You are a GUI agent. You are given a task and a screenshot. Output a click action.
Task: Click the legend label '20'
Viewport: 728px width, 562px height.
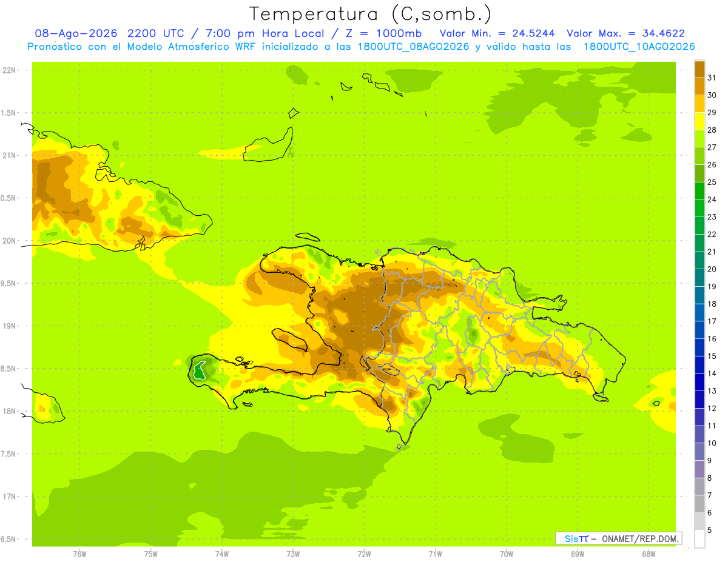click(x=712, y=269)
